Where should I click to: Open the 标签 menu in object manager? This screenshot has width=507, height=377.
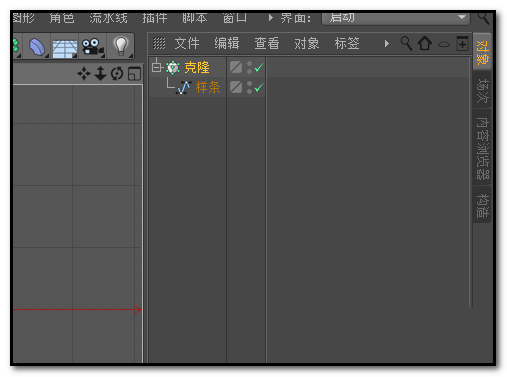(x=347, y=43)
